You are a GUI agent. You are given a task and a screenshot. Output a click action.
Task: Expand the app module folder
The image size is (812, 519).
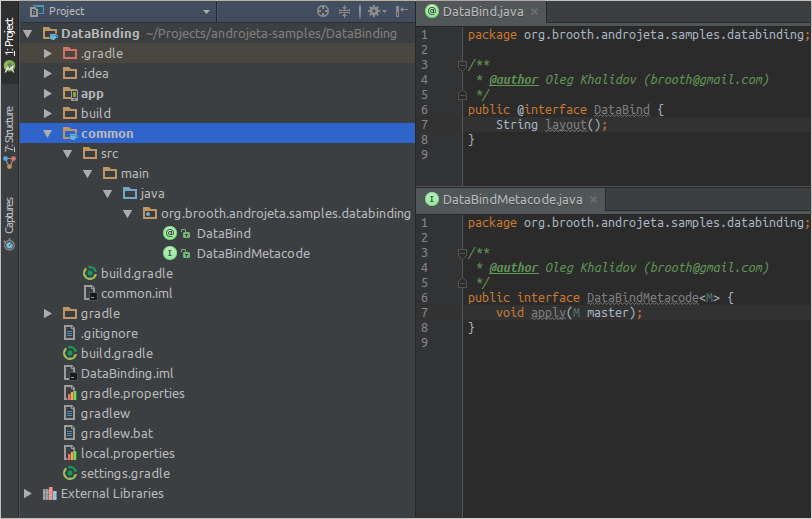[47, 93]
